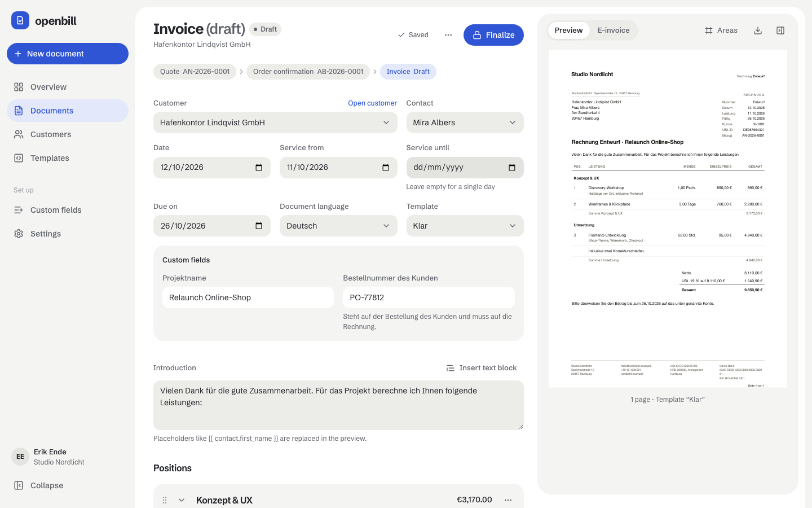Click the Draft status badge
The width and height of the screenshot is (812, 508).
pos(265,29)
